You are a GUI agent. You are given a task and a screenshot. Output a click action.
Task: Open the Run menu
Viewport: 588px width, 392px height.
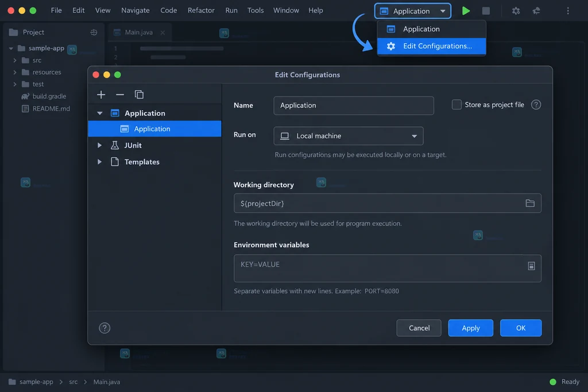(x=231, y=10)
